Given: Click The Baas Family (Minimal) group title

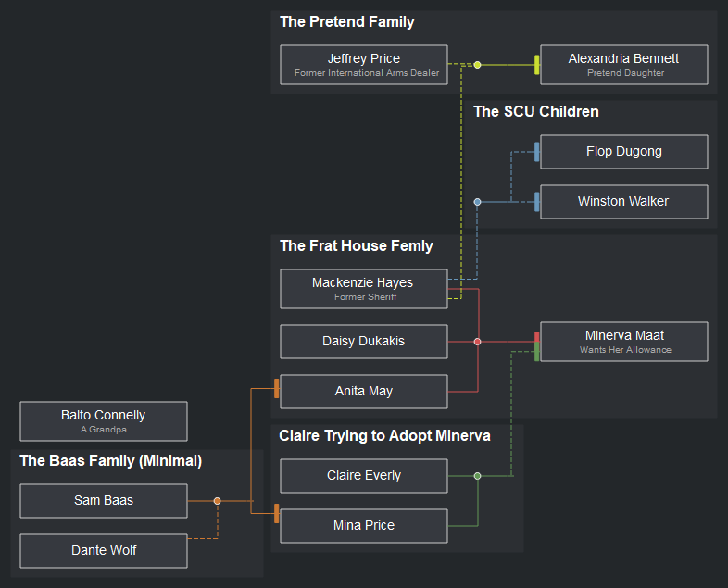Looking at the screenshot, I should coord(111,461).
